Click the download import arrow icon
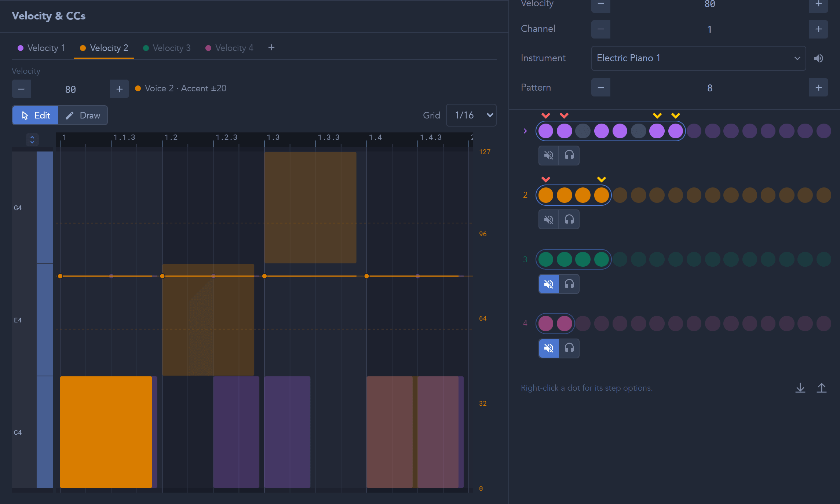840x504 pixels. coord(800,388)
